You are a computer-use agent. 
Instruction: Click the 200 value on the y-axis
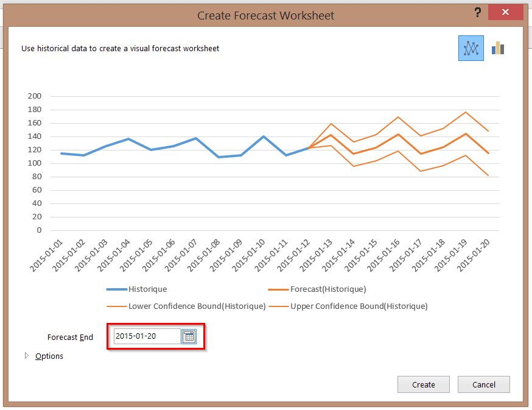35,96
